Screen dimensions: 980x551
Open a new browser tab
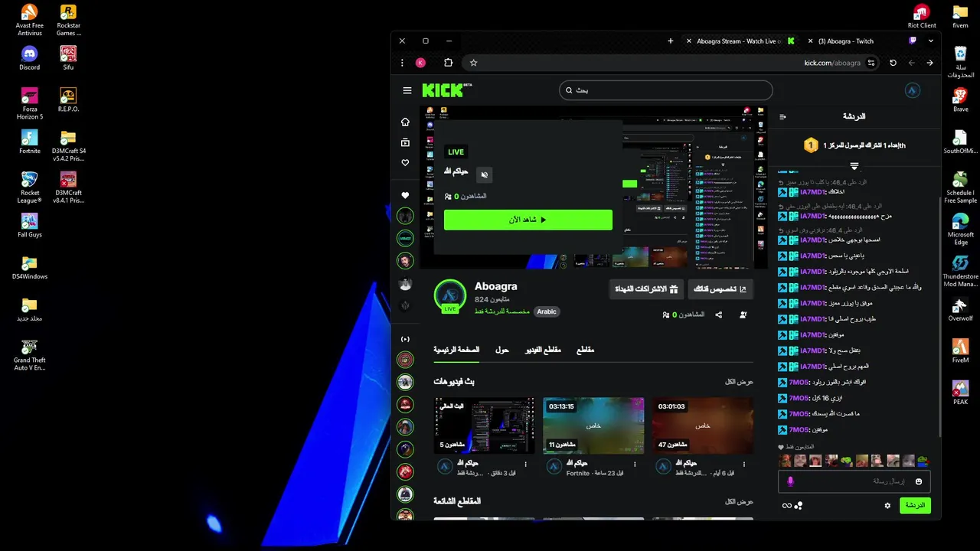(671, 41)
